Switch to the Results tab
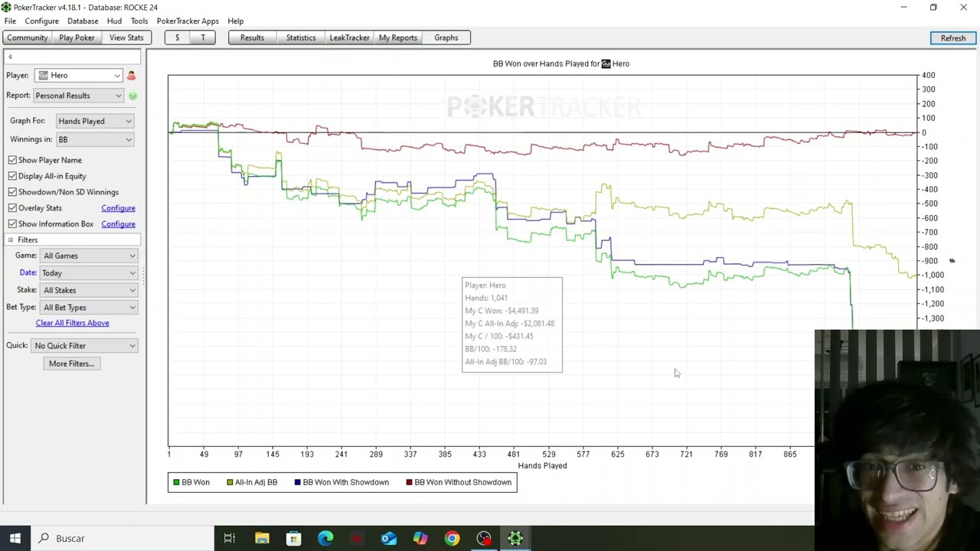The image size is (980, 551). tap(252, 37)
